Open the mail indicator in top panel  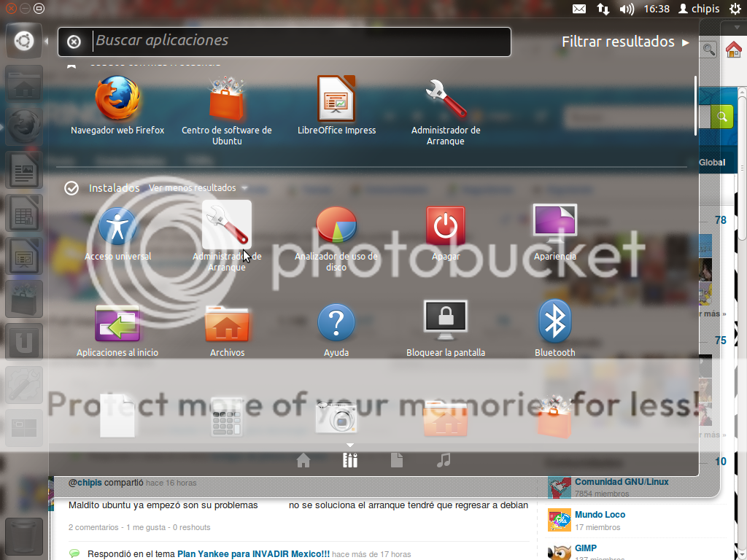(x=578, y=9)
